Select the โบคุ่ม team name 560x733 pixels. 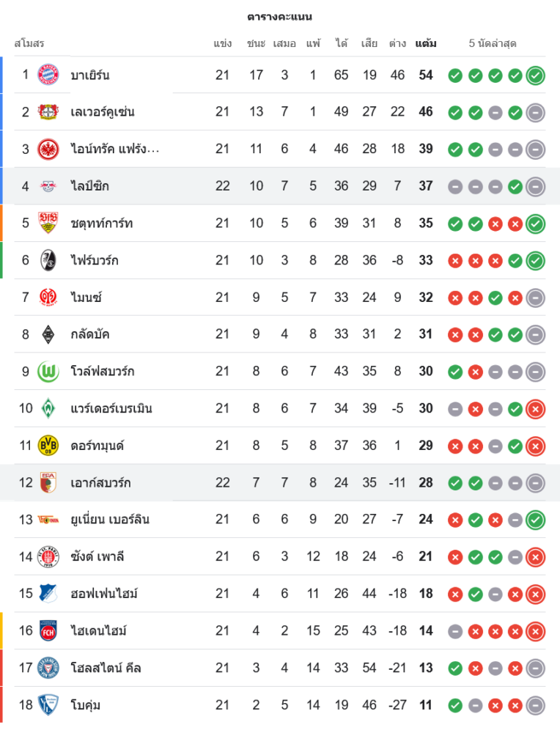click(86, 705)
